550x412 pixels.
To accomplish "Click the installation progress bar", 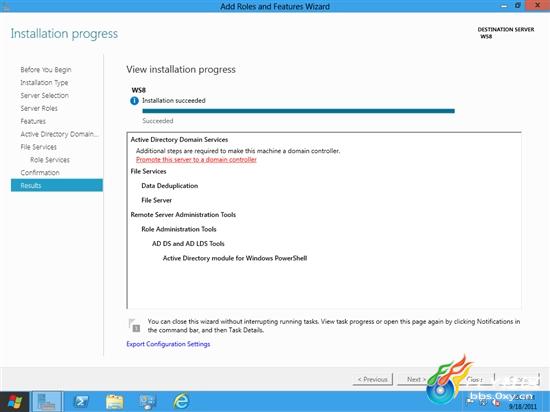I will point(299,111).
